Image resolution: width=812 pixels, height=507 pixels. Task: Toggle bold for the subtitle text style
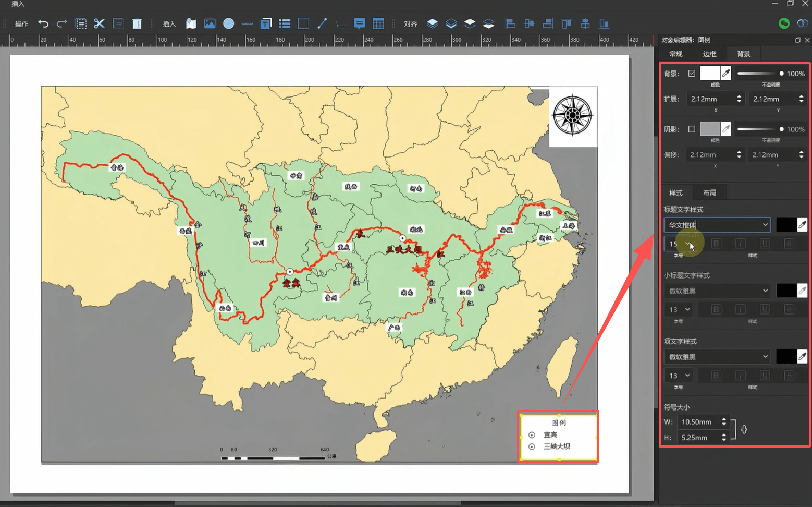coord(716,309)
